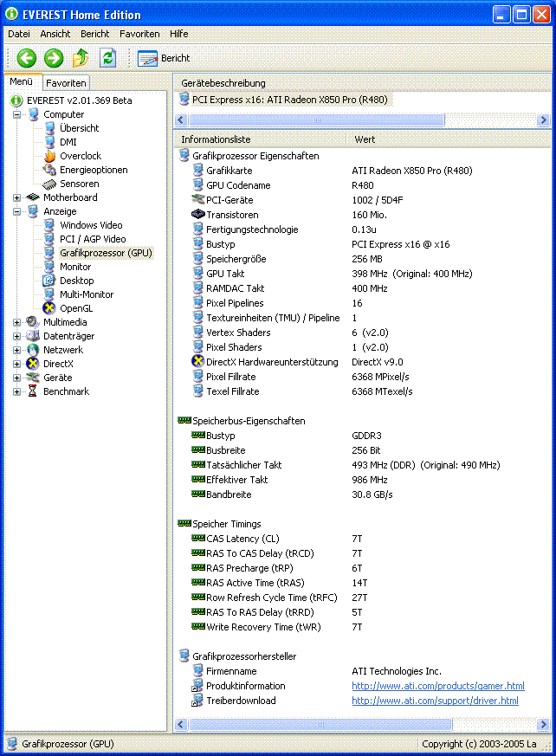Click the Desktop icon in tree
Screen dimensions: 556x756
(49, 281)
